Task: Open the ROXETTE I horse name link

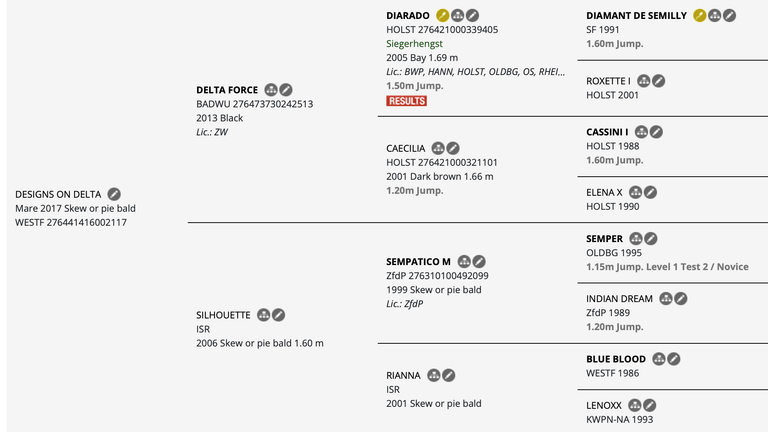Action: 608,81
